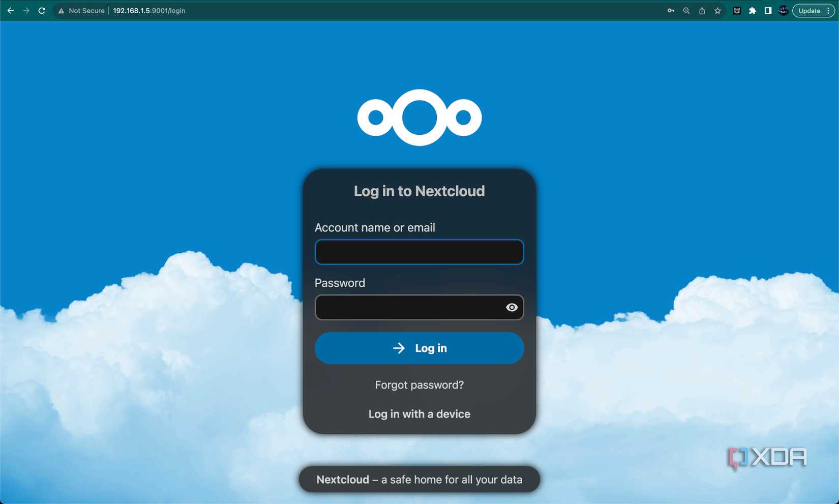Click the Update button
This screenshot has width=839, height=504.
pos(809,10)
